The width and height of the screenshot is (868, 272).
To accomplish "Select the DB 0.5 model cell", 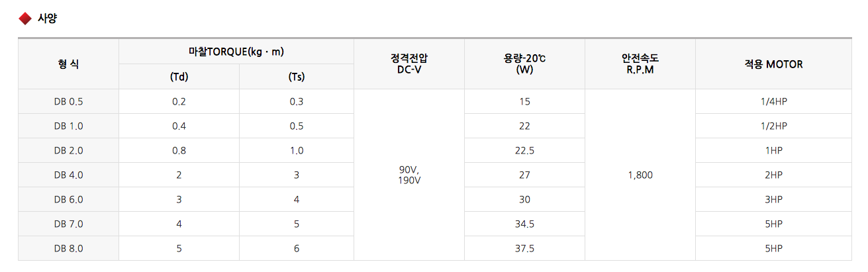I will 69,101.
